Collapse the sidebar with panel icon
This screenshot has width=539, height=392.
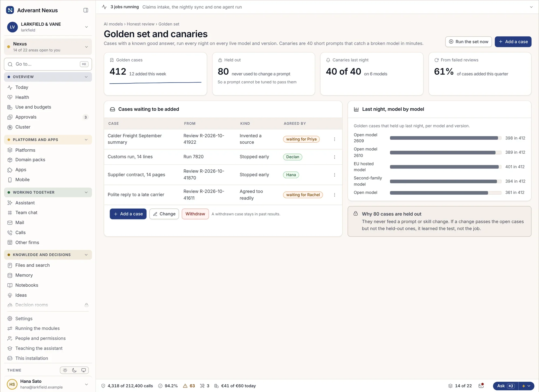(86, 10)
